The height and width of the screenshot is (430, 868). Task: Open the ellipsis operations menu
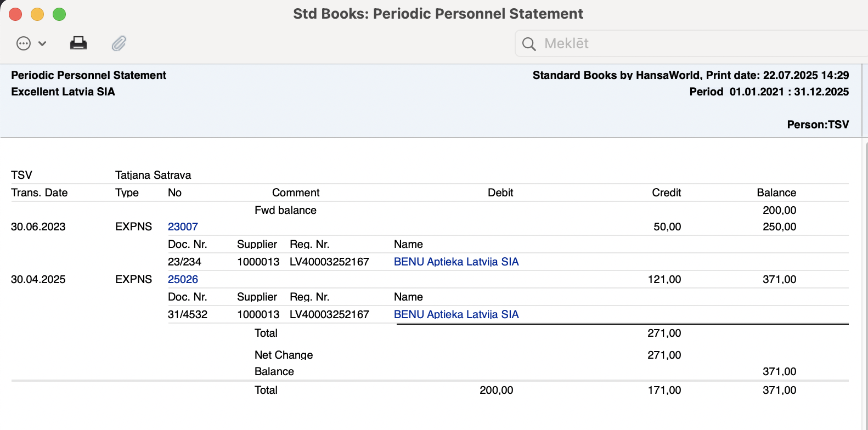click(24, 43)
